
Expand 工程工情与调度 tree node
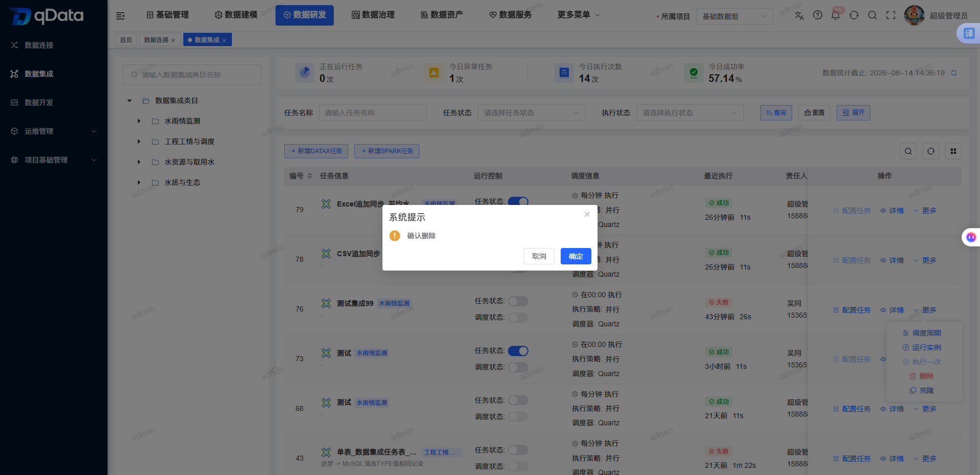pos(139,141)
